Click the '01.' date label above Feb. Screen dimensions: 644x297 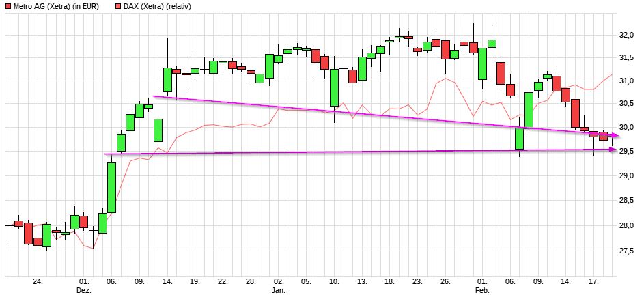coord(483,282)
